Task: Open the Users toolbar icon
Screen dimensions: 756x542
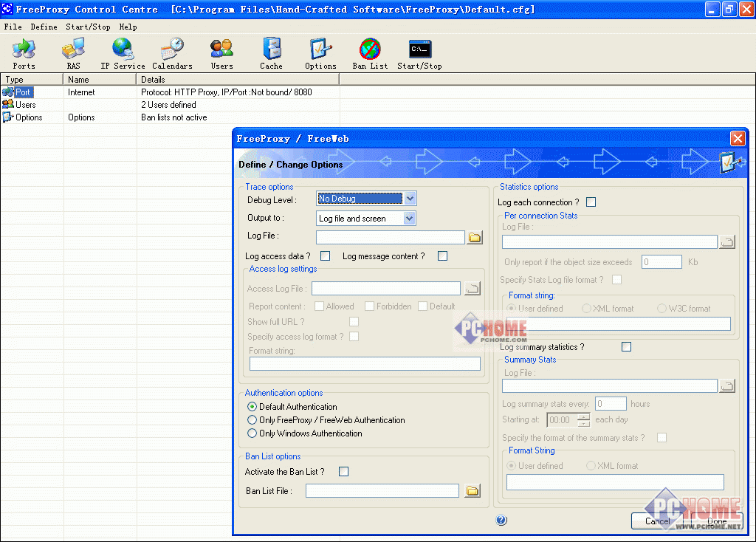Action: click(221, 53)
